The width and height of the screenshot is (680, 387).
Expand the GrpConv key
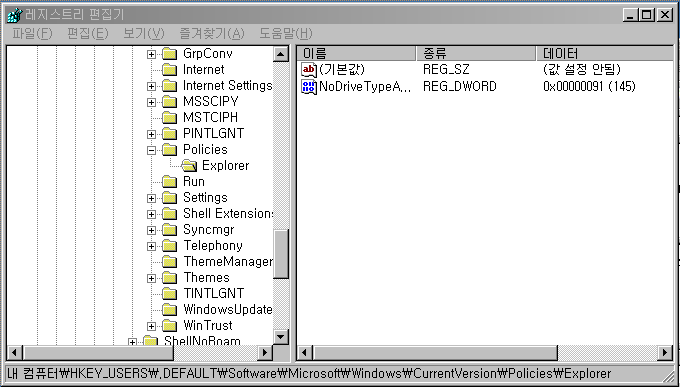tap(151, 54)
